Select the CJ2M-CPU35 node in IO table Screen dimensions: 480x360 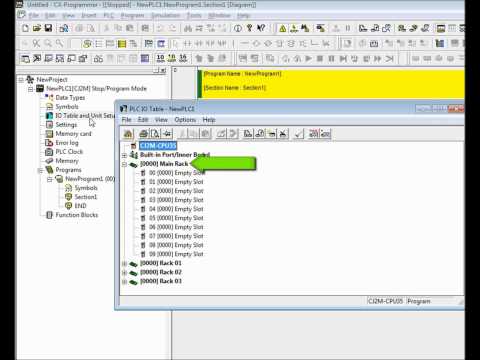158,146
